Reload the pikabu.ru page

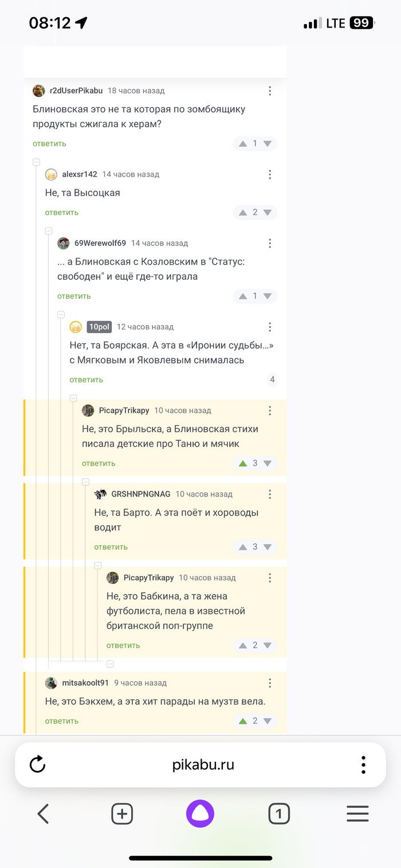37,764
